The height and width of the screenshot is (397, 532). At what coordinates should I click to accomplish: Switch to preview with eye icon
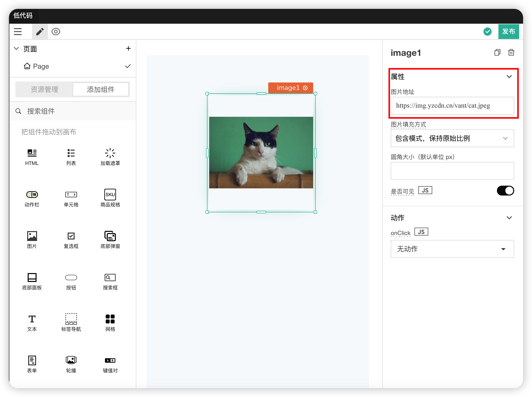[56, 32]
